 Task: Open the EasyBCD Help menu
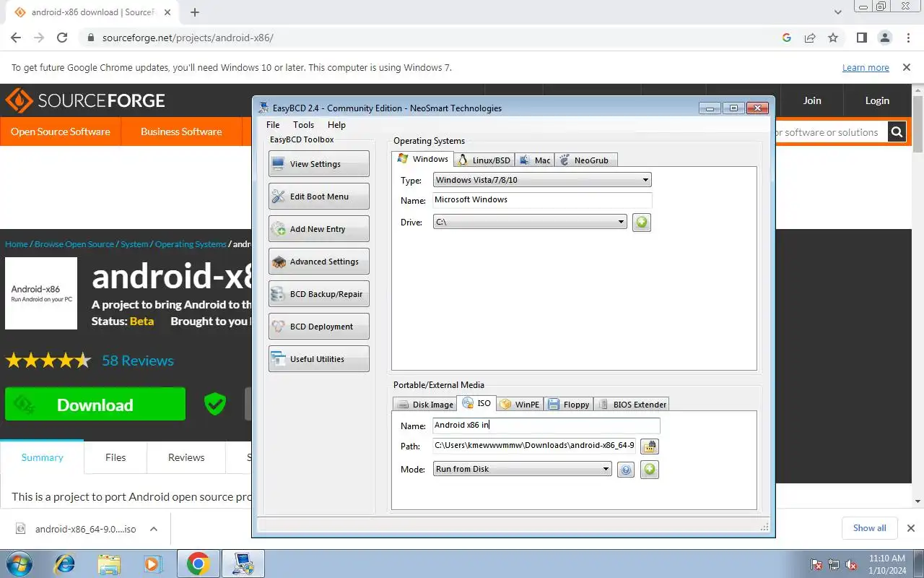pos(336,125)
